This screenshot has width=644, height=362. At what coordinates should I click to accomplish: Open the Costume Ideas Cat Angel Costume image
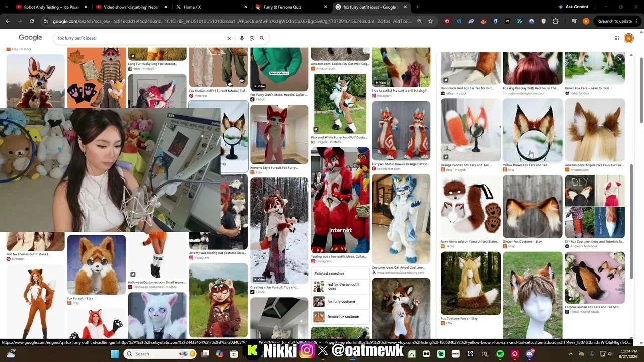(401, 219)
